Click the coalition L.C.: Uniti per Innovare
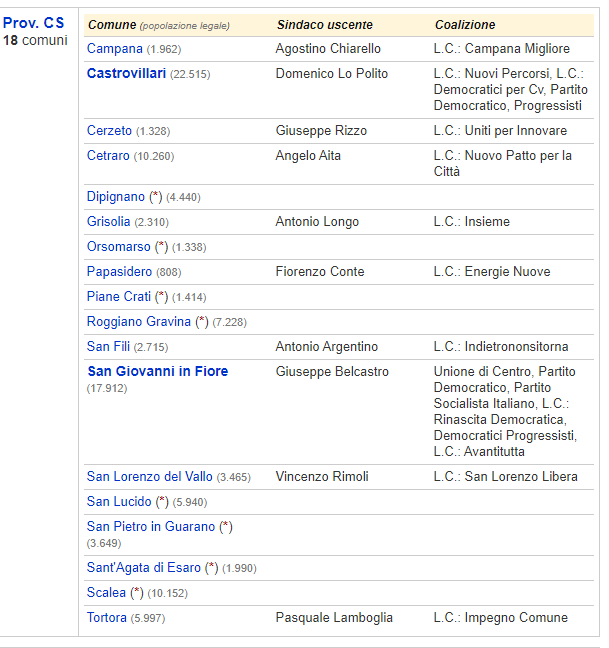 500,131
